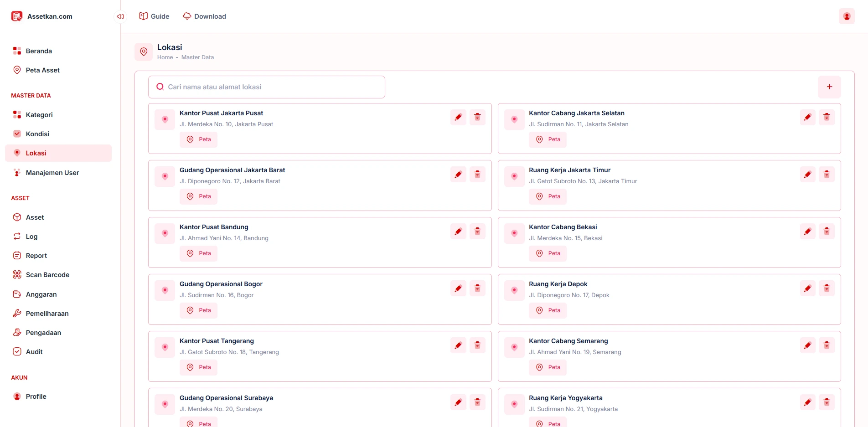Image resolution: width=868 pixels, height=427 pixels.
Task: Edit Ruang Kerja Jakarta Timur location
Action: [x=807, y=175]
